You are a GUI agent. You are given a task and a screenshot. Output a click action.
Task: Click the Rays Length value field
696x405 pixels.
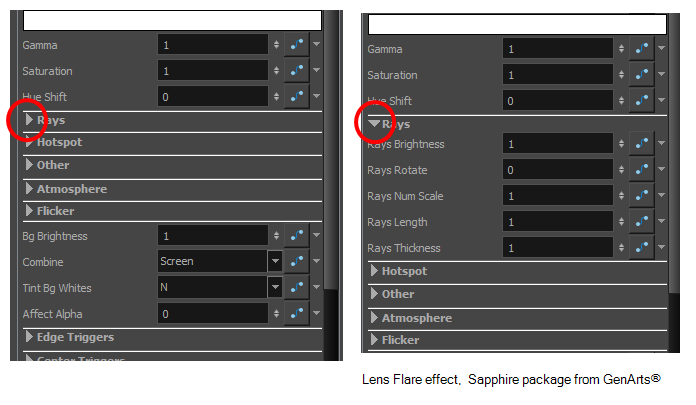(x=558, y=222)
